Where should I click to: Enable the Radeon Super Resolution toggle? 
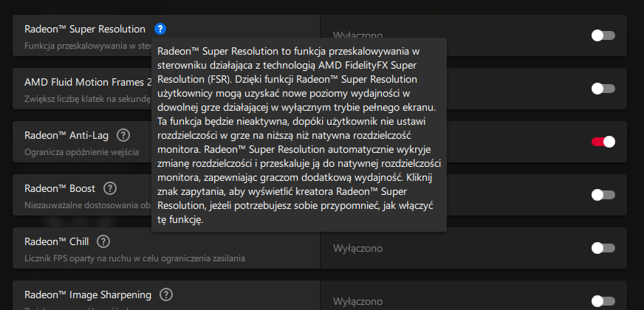tap(603, 35)
